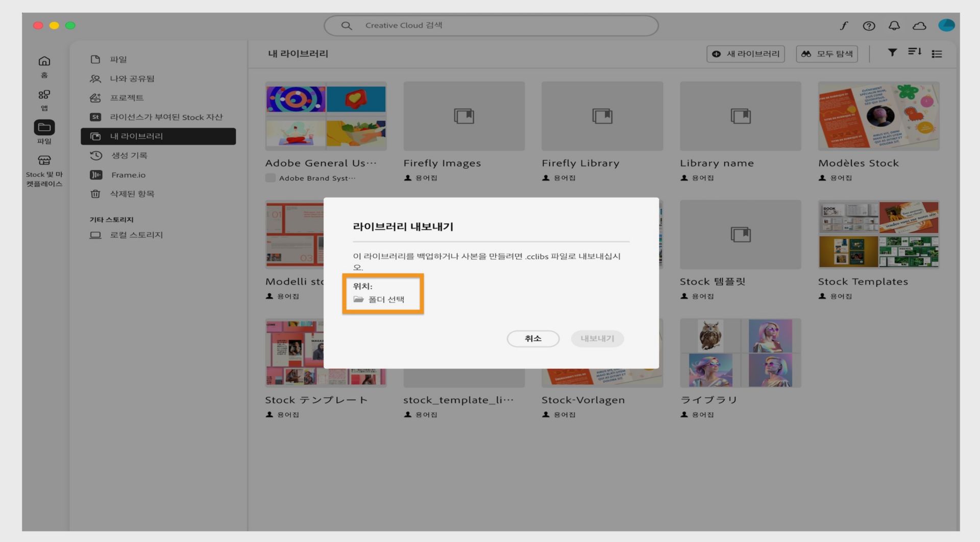This screenshot has height=542, width=980.
Task: Check cloud sync status icon
Action: (x=919, y=26)
